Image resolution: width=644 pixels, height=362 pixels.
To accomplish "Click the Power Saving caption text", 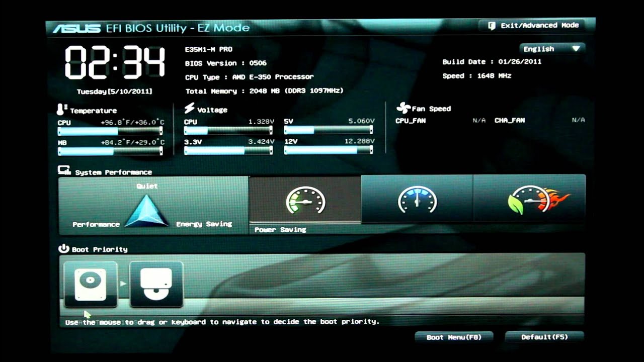I will pos(280,230).
